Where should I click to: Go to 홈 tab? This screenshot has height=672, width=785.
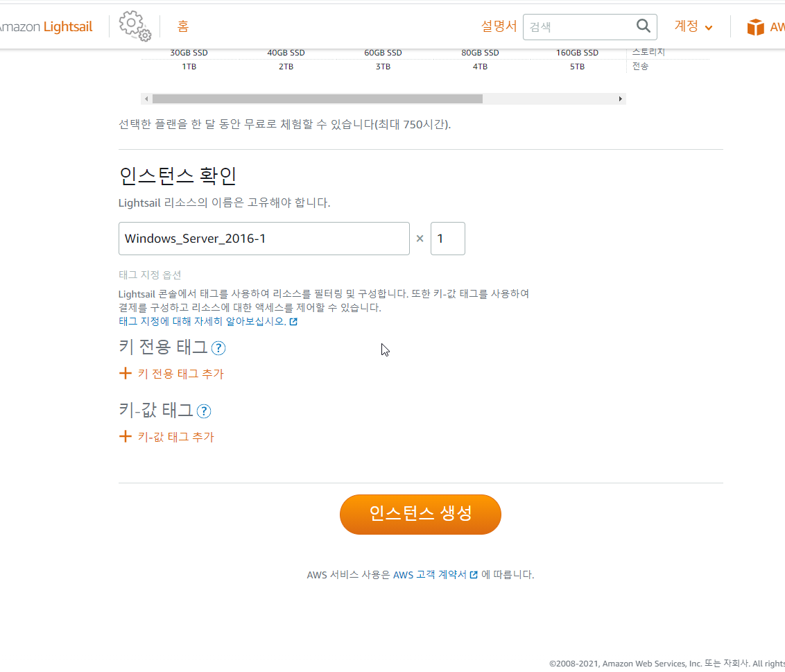pos(183,26)
